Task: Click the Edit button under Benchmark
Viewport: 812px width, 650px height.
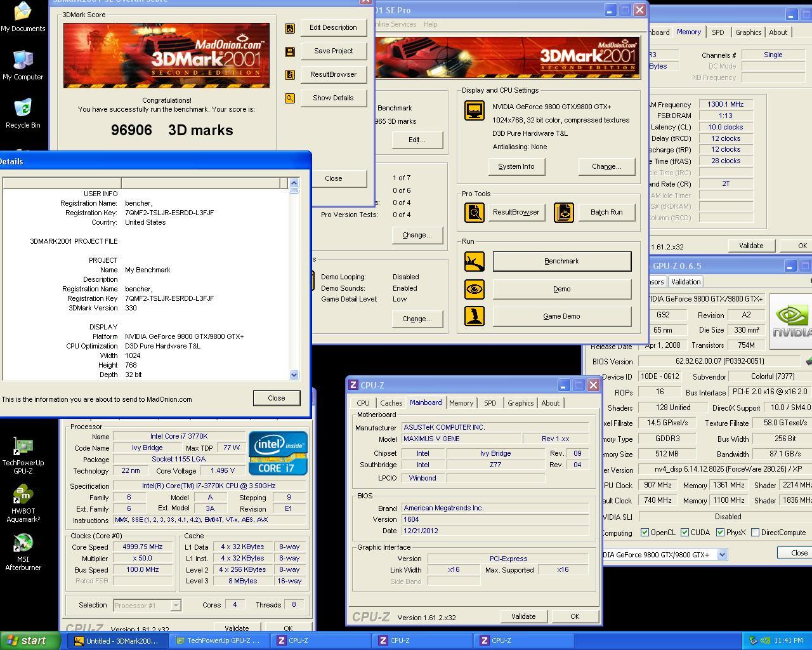Action: 417,140
